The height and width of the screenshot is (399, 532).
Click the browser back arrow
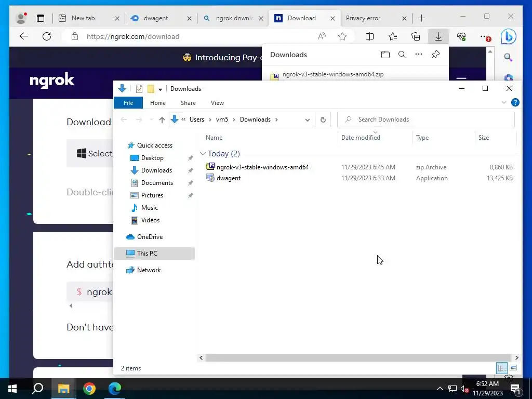pos(24,37)
